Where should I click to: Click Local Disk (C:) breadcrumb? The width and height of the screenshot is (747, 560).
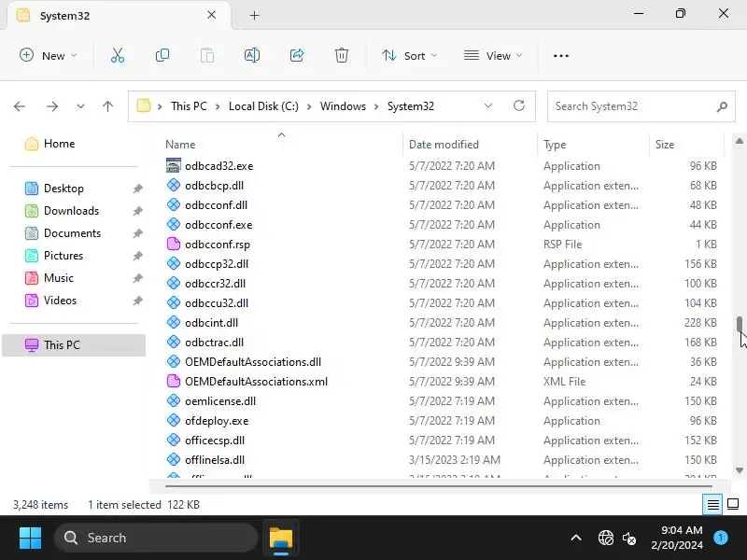point(263,106)
